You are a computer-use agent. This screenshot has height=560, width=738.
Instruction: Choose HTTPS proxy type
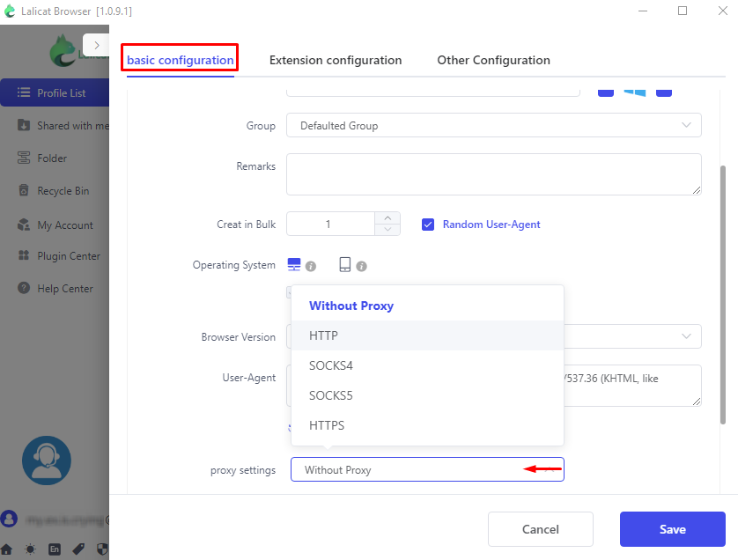pos(427,425)
